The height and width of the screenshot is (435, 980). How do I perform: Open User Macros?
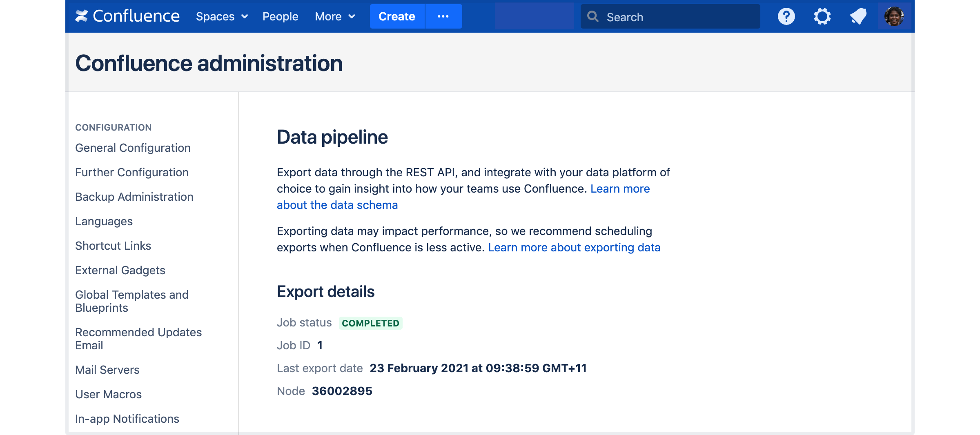pyautogui.click(x=108, y=394)
